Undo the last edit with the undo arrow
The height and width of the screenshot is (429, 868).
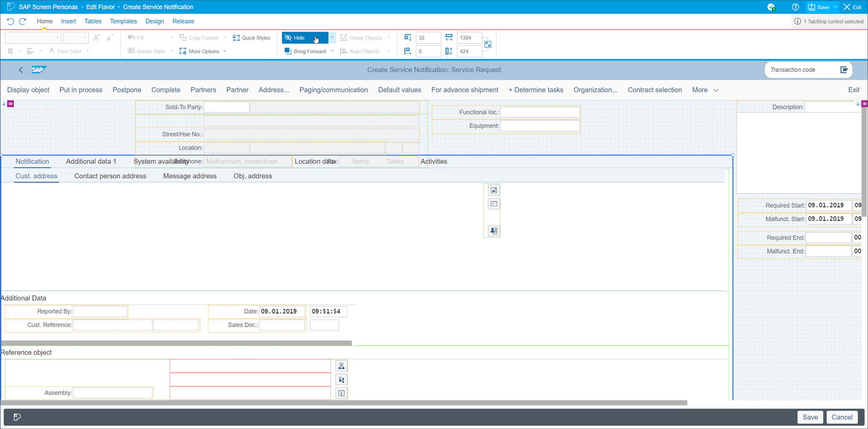click(10, 21)
